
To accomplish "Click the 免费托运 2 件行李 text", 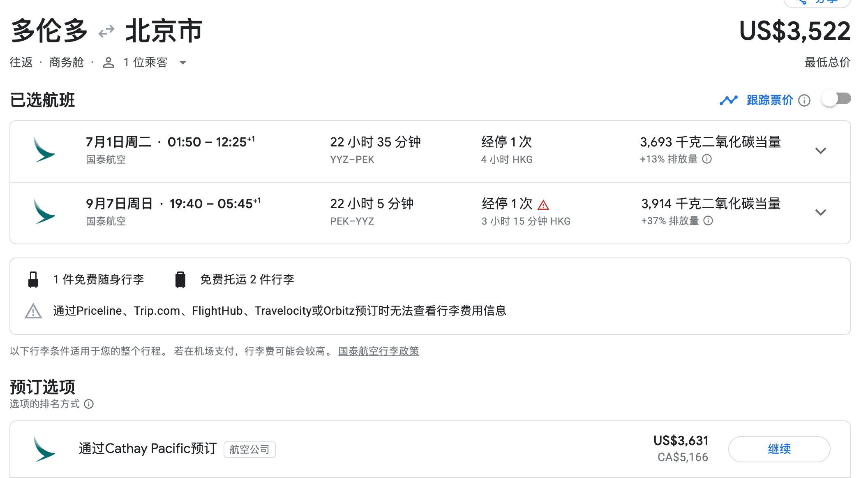I will coord(247,279).
